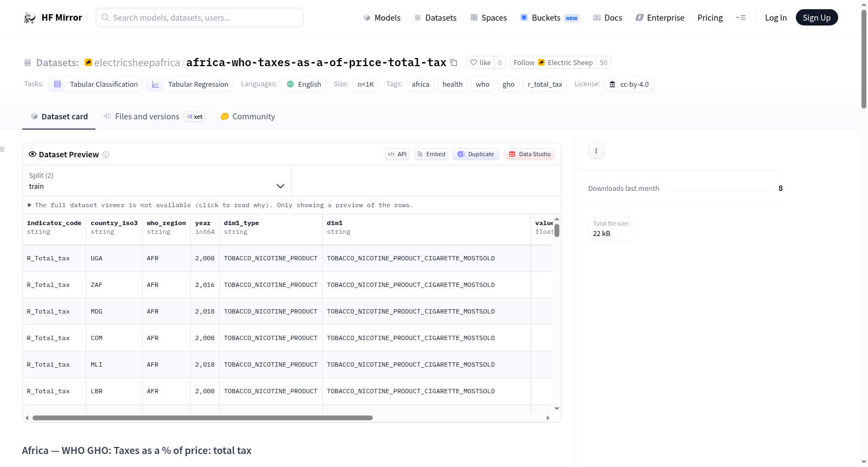868x467 pixels.
Task: Open Buckets in the top navigation
Action: (549, 18)
